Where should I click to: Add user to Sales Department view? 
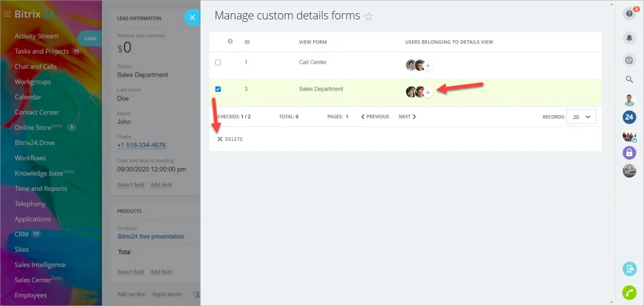pyautogui.click(x=428, y=93)
